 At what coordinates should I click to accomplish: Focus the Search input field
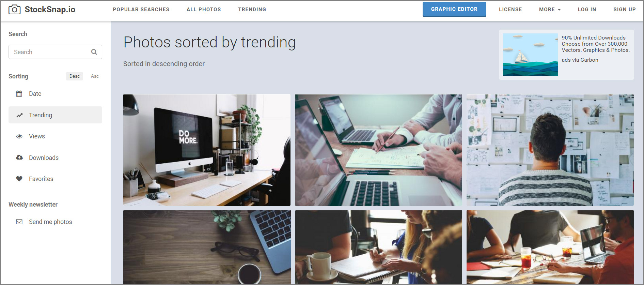[55, 52]
